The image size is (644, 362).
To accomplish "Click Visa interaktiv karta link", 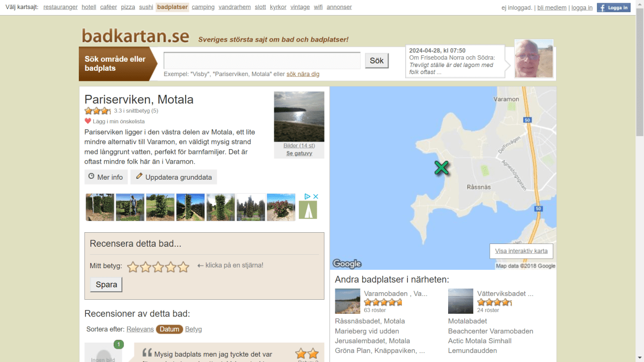I will [x=521, y=251].
